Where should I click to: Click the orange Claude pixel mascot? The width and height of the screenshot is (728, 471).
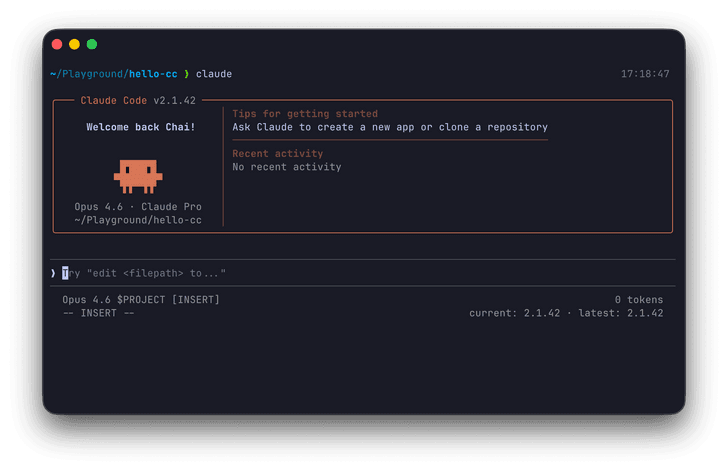pos(138,177)
